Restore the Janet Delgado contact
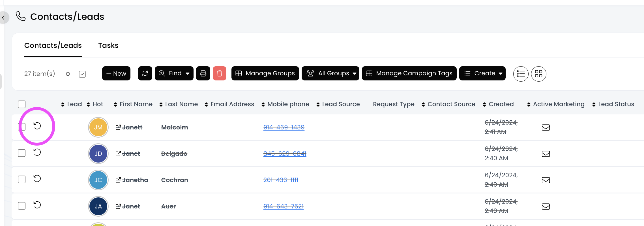The width and height of the screenshot is (644, 226). coord(37,152)
